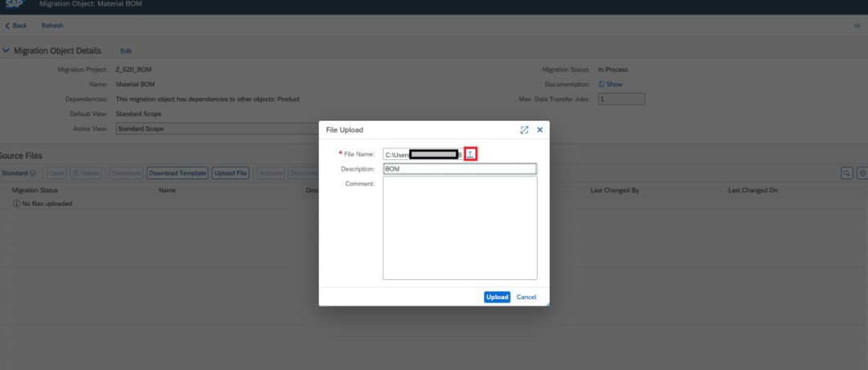Focus the Max. Data Transfer Jobs field
Screen dimensions: 868x370
click(621, 99)
